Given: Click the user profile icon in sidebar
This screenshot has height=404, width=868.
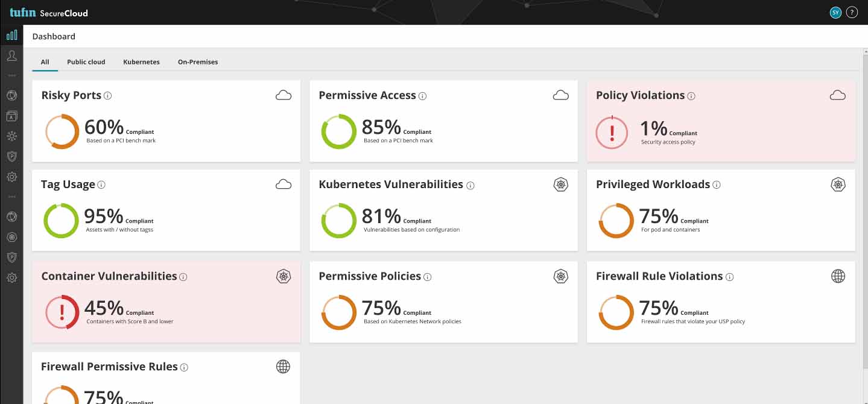Looking at the screenshot, I should click(x=11, y=56).
